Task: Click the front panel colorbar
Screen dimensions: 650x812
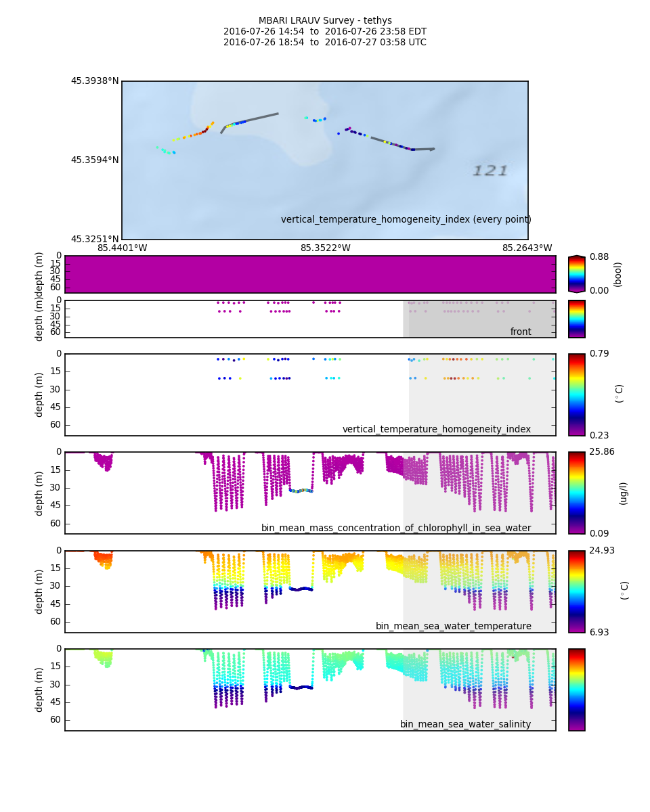Action: (x=576, y=319)
